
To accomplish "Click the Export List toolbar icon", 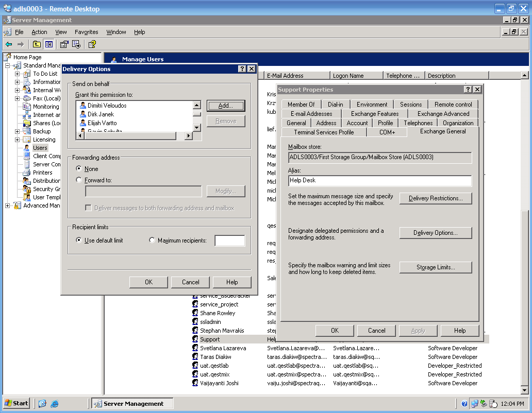I will click(76, 44).
